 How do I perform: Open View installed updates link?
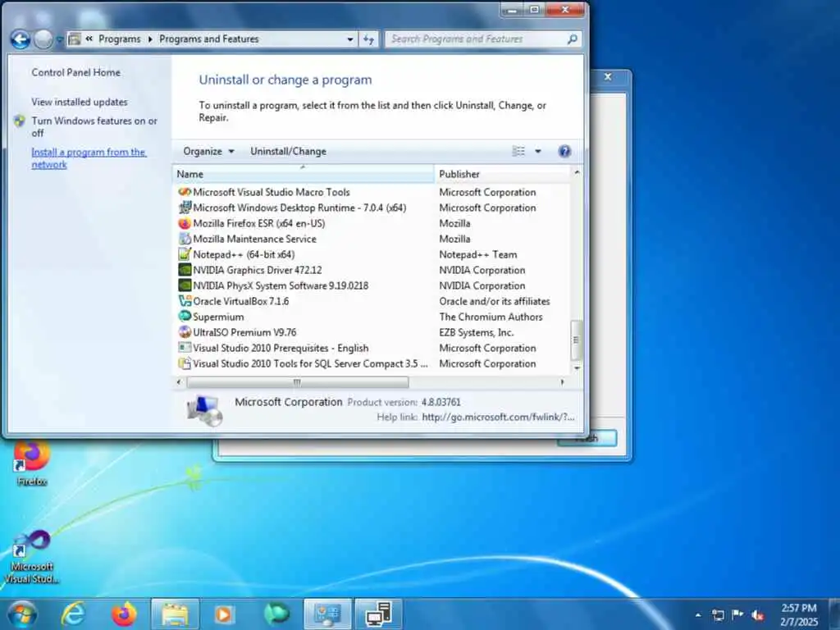pyautogui.click(x=80, y=102)
